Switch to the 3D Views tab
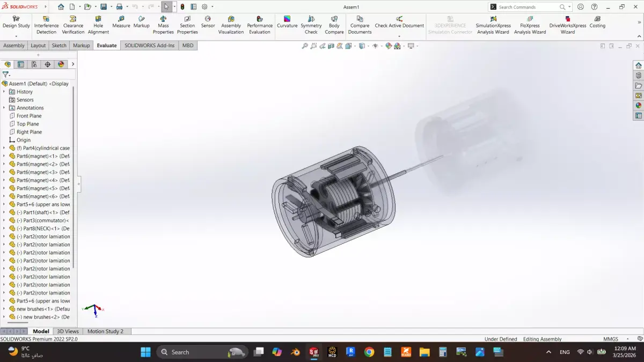 click(x=68, y=331)
